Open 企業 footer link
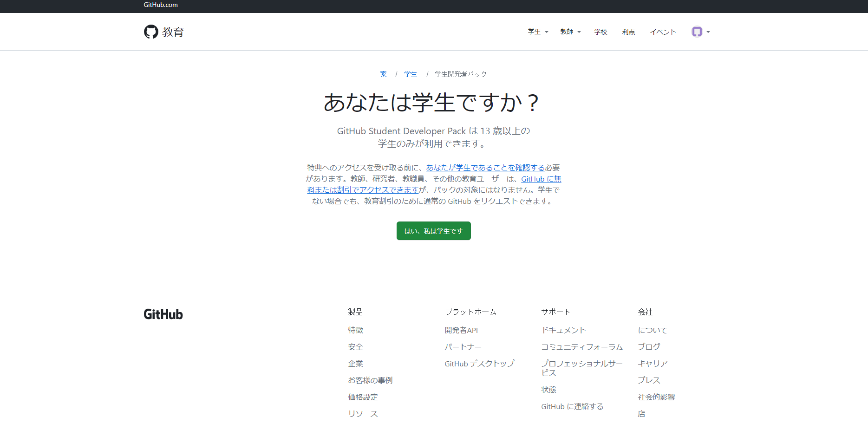Viewport: 868px width, 430px height. click(356, 364)
